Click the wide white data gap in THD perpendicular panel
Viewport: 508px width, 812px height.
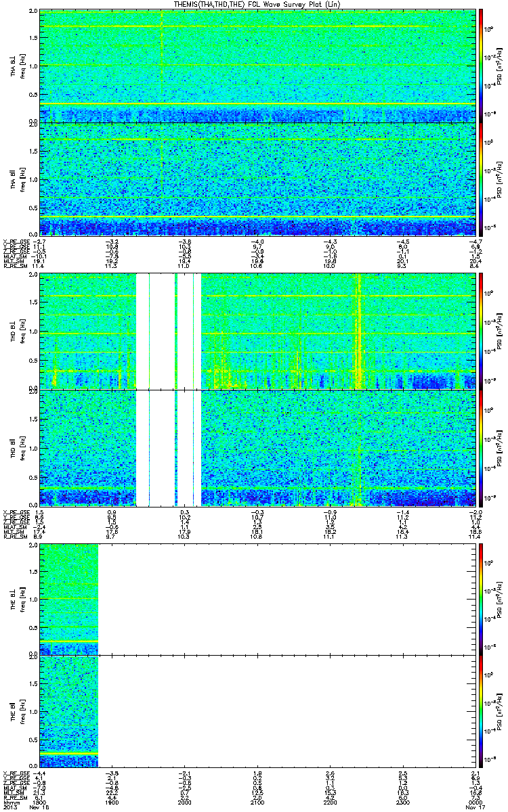163,330
